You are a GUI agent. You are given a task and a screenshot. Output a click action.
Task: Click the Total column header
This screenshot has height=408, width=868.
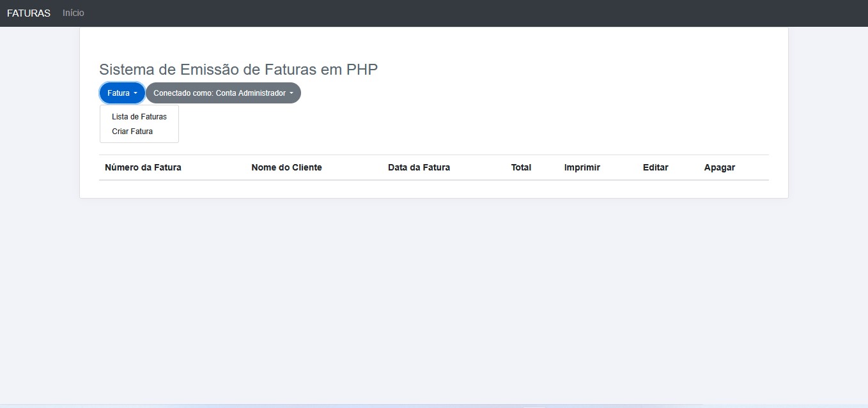(521, 167)
